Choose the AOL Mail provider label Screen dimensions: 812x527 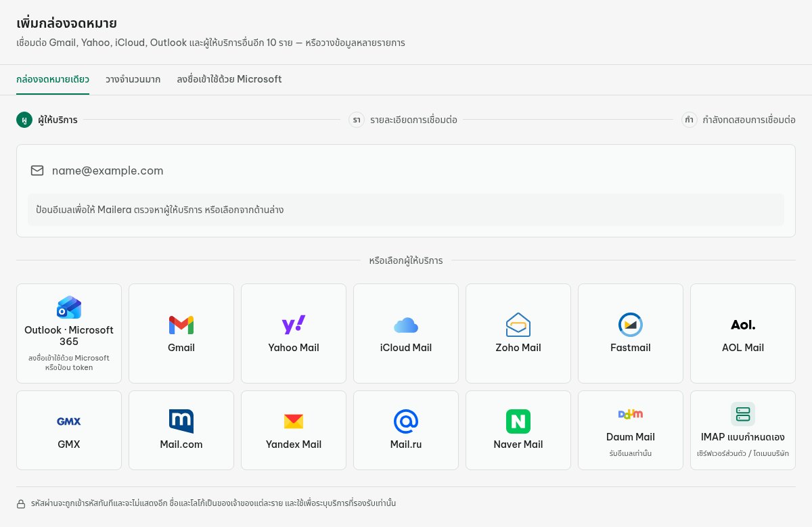(x=743, y=348)
